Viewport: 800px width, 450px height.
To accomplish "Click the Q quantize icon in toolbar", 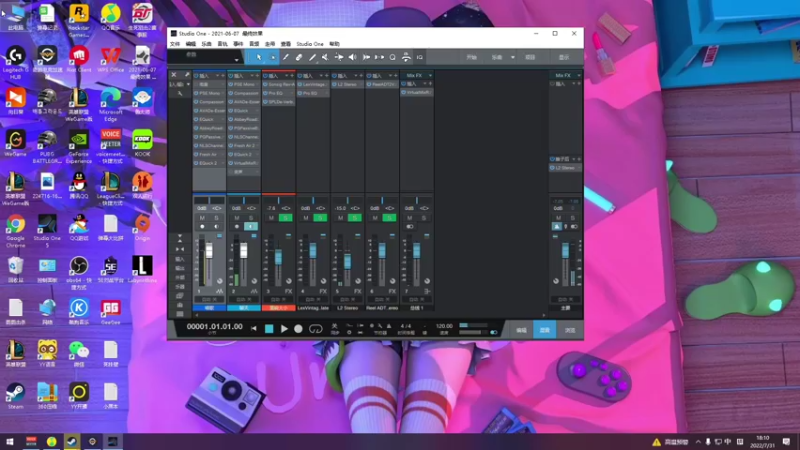I will coord(392,57).
